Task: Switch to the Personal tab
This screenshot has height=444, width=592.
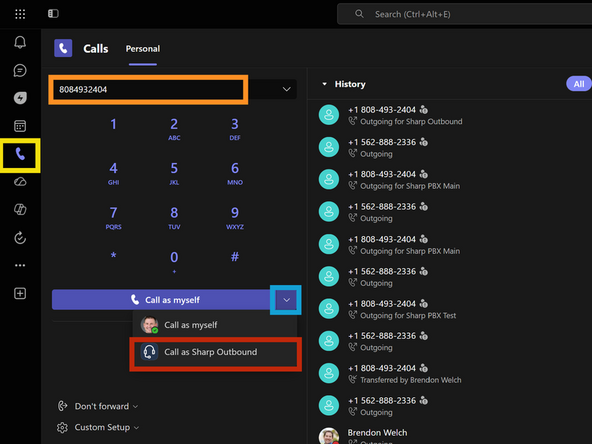Action: point(143,49)
